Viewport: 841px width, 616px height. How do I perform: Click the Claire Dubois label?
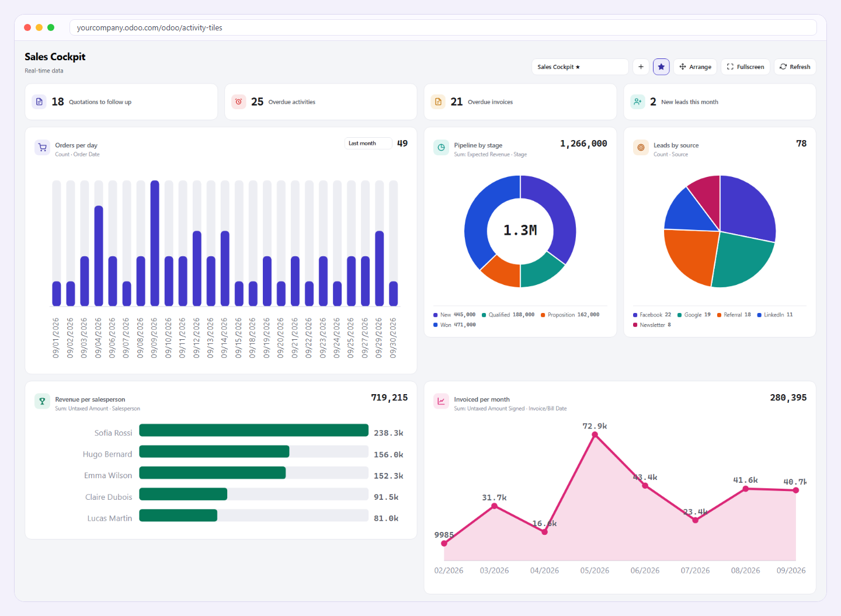109,497
